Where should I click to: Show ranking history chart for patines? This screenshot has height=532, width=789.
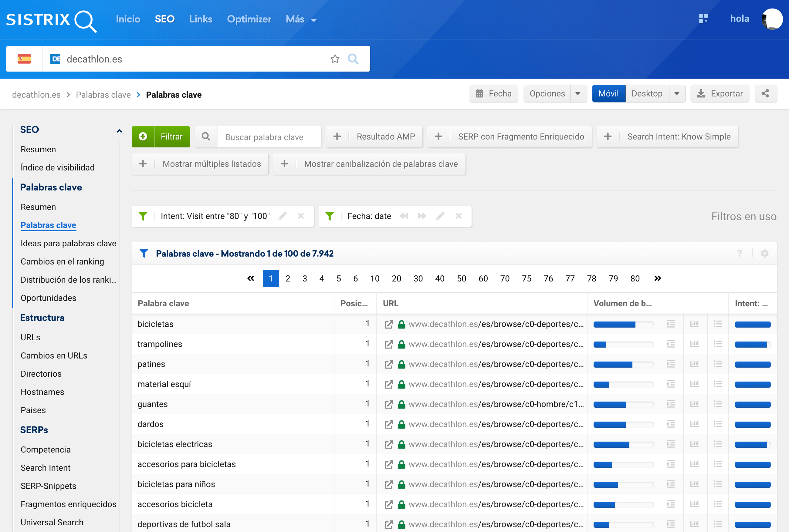tap(694, 364)
